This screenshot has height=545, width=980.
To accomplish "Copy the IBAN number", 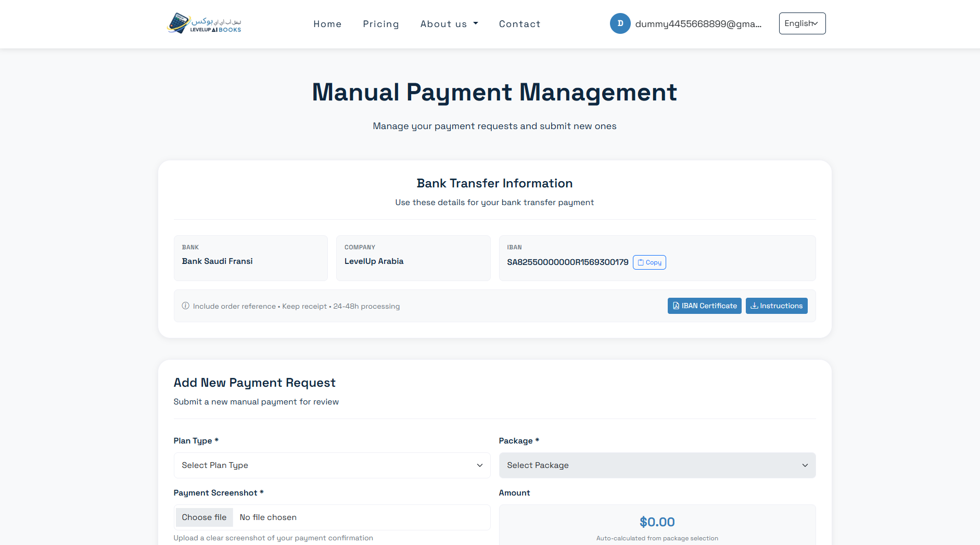I will [649, 262].
